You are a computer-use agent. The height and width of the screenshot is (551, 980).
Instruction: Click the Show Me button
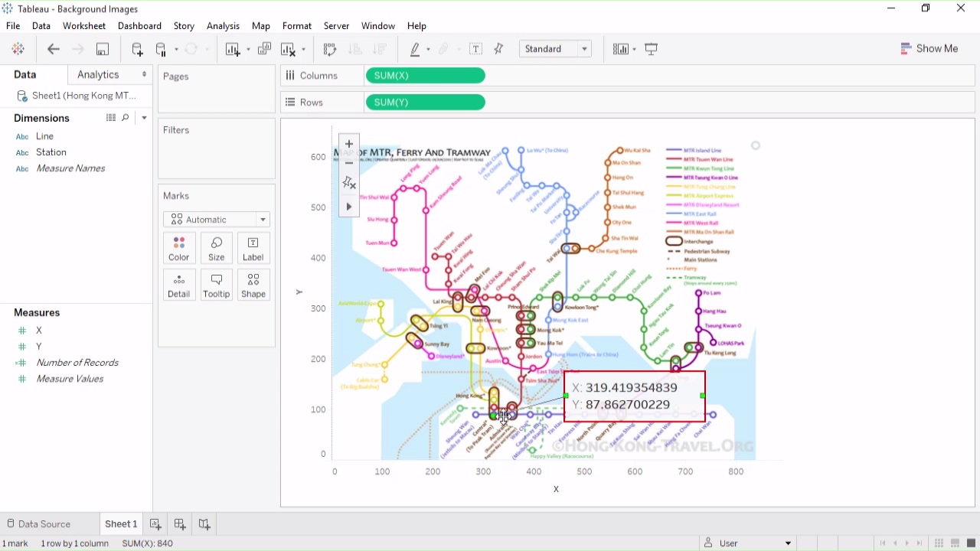929,48
